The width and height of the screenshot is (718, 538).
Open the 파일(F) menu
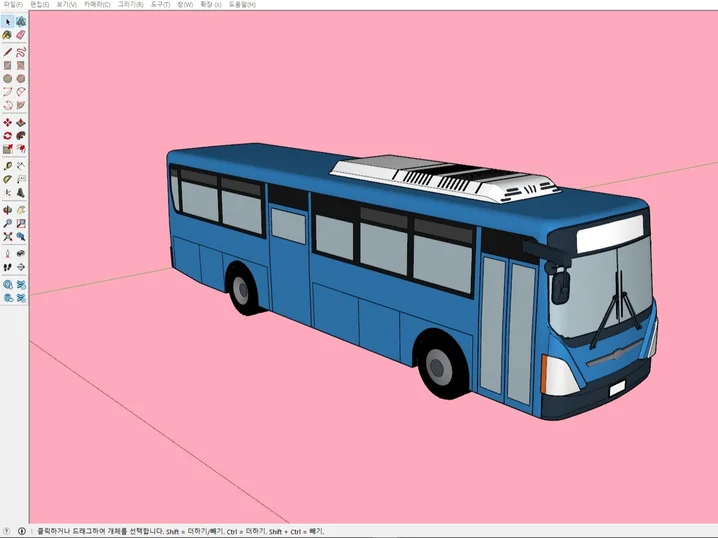coord(13,5)
